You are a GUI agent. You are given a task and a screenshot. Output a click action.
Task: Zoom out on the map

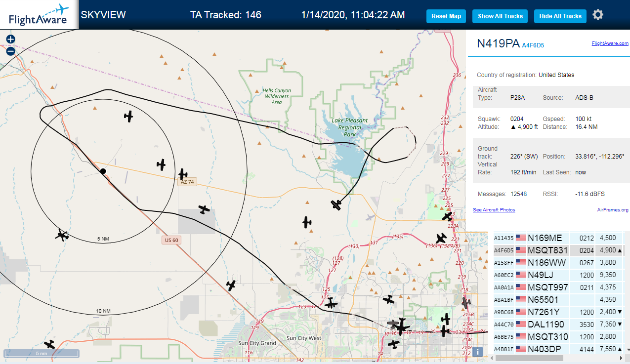10,51
